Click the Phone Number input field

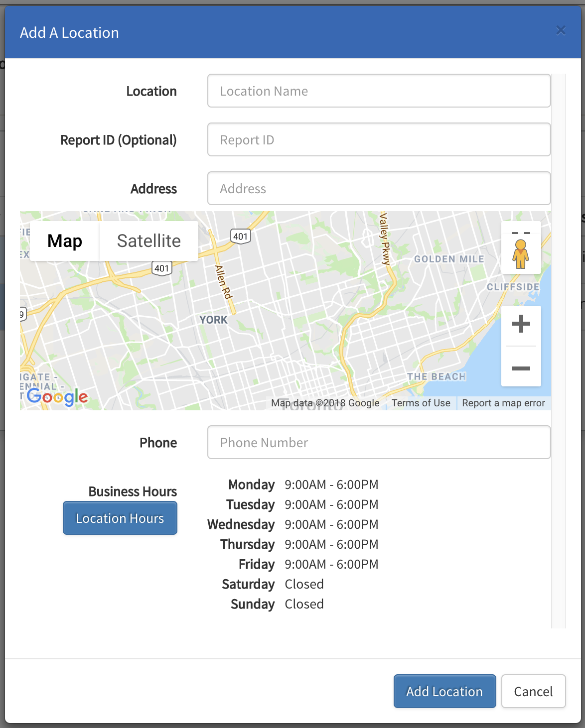pyautogui.click(x=379, y=443)
